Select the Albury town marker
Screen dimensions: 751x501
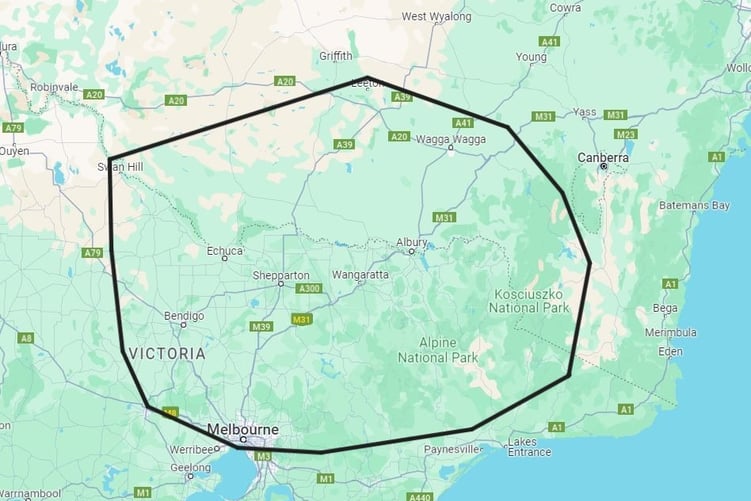point(411,251)
